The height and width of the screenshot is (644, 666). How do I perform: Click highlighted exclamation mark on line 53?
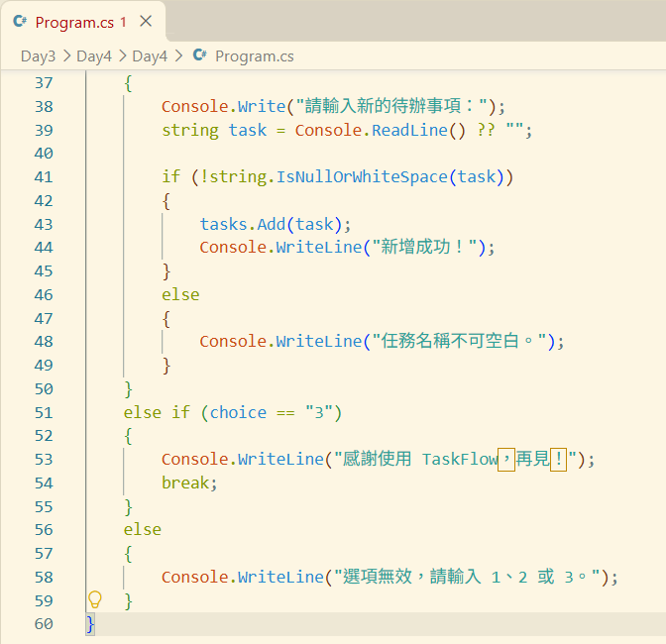click(x=559, y=460)
